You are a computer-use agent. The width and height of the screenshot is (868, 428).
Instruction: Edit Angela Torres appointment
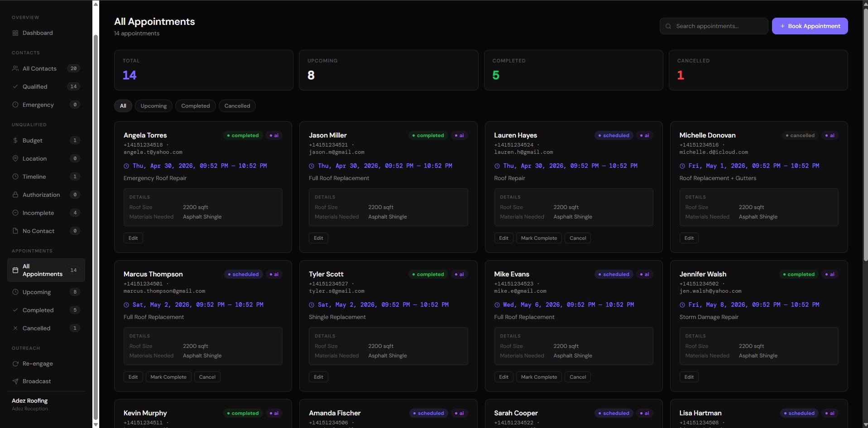pyautogui.click(x=133, y=238)
